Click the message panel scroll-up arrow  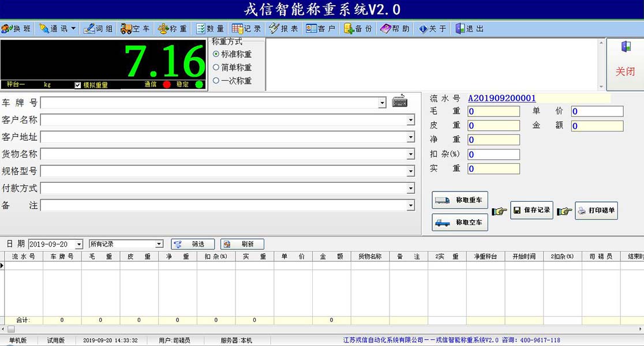pos(601,43)
